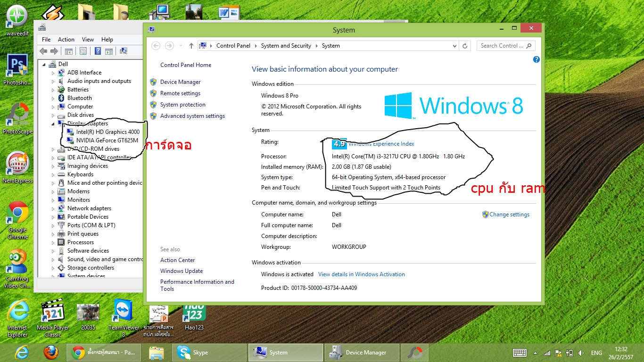Select the NVIDIA GeForce GT625M device
Image resolution: width=644 pixels, height=362 pixels.
pyautogui.click(x=107, y=140)
